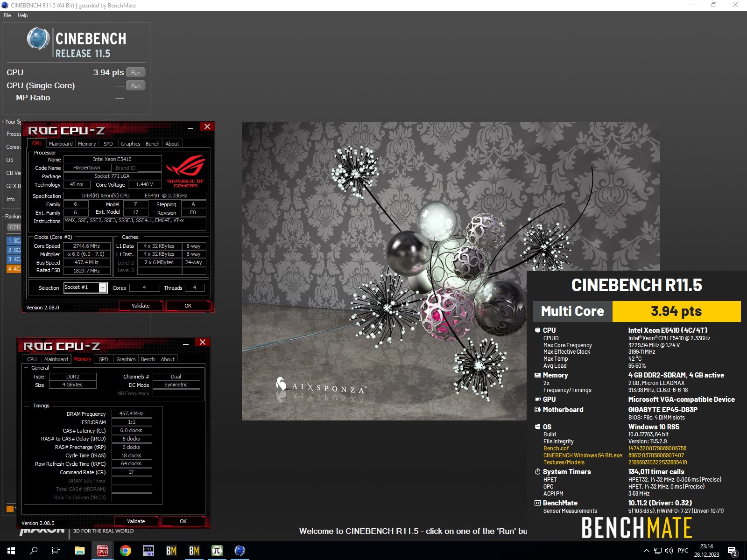The width and height of the screenshot is (747, 560).
Task: Minimize the lower ROG CPU-Z Memory window
Action: pyautogui.click(x=186, y=343)
